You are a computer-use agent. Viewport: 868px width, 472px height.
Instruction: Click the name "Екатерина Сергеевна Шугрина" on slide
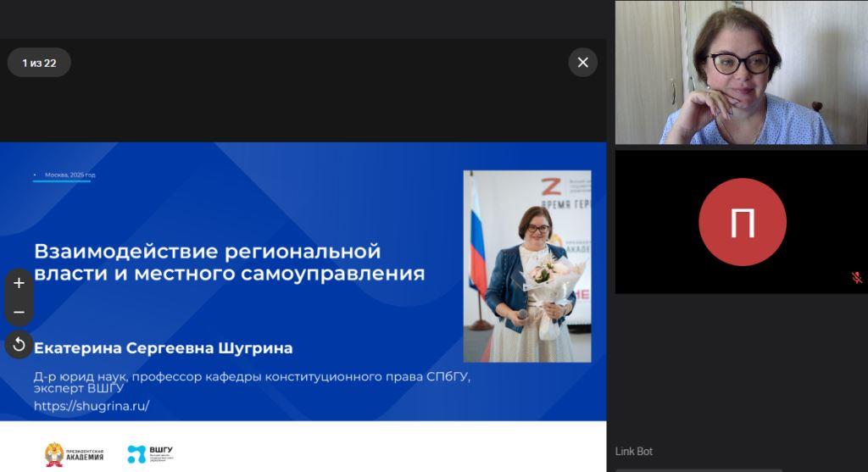[x=163, y=348]
